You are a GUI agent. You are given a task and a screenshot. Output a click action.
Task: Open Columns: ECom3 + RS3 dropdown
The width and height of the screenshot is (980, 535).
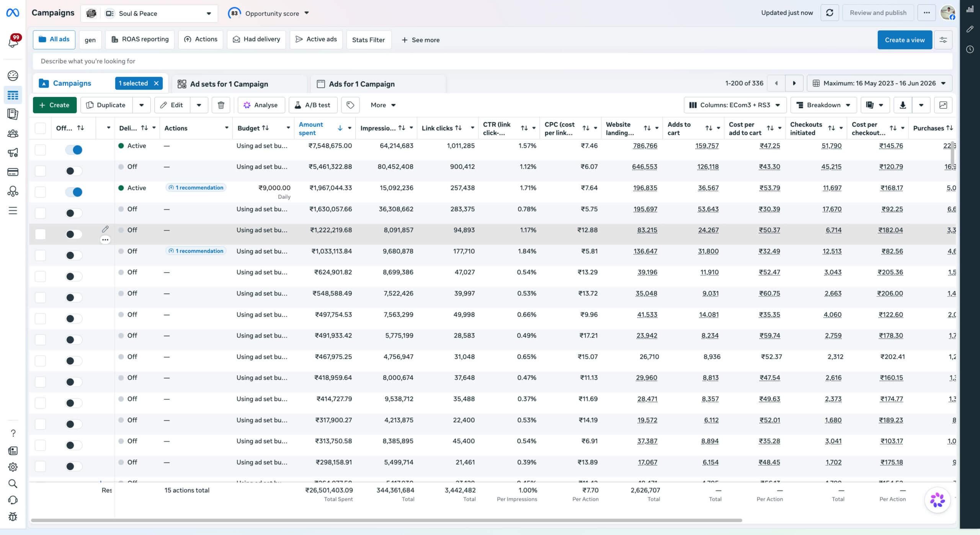[735, 105]
